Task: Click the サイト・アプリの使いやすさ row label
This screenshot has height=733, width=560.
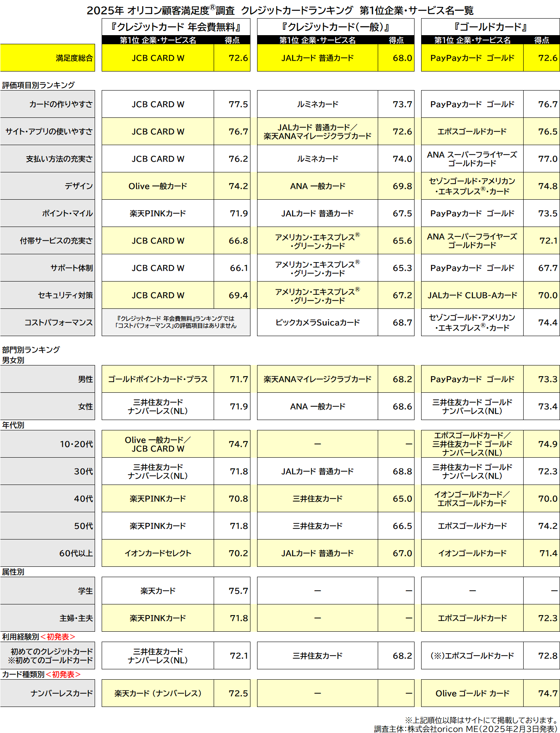Action: click(x=48, y=131)
